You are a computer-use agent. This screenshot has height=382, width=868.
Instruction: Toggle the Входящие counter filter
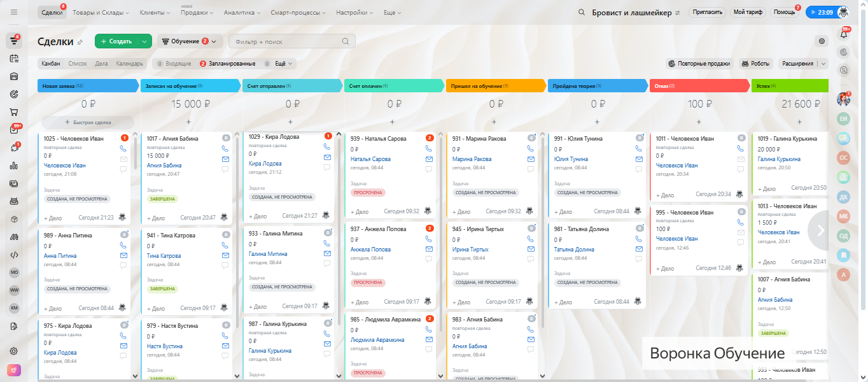coord(173,64)
